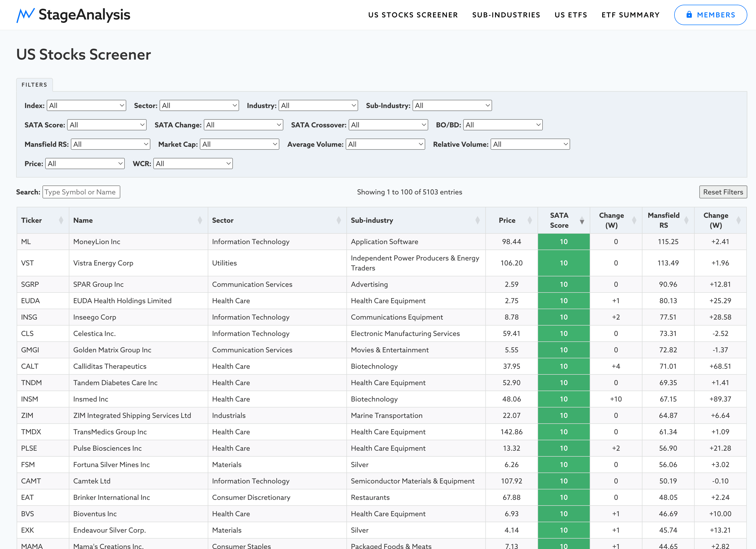This screenshot has width=756, height=549.
Task: Sort table by Ticker column arrows
Action: (x=61, y=220)
